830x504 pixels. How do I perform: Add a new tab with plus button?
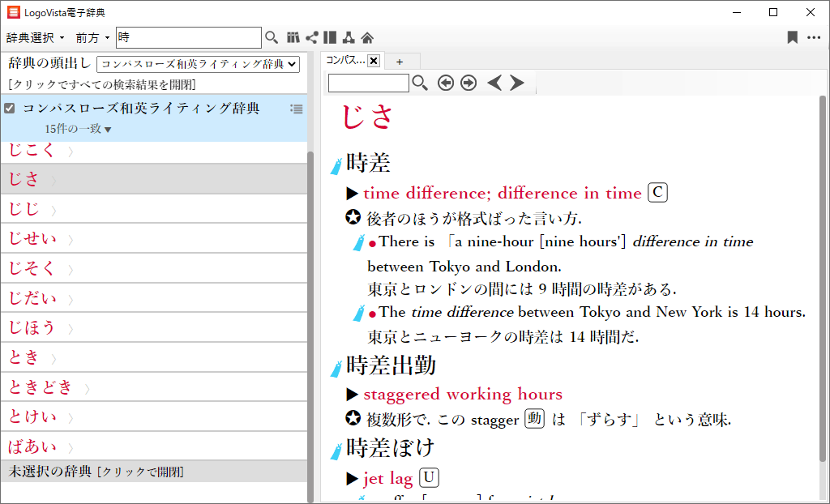coord(400,62)
